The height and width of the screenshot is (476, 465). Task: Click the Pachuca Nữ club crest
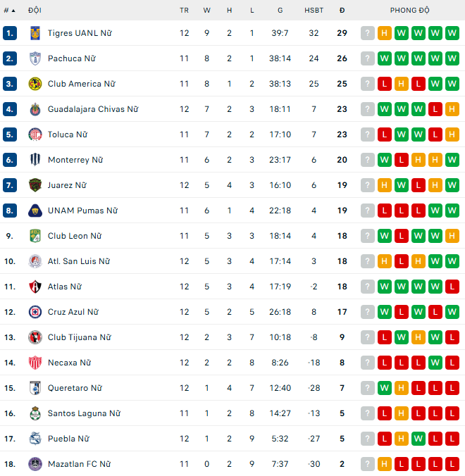35,58
